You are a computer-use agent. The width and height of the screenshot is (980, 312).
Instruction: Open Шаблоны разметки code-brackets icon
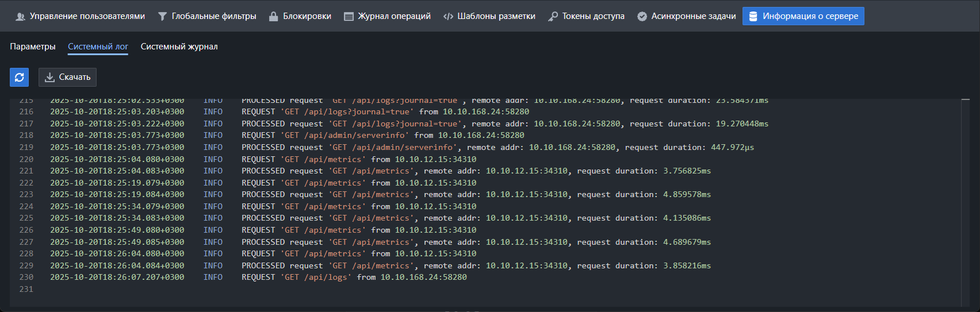(x=448, y=17)
